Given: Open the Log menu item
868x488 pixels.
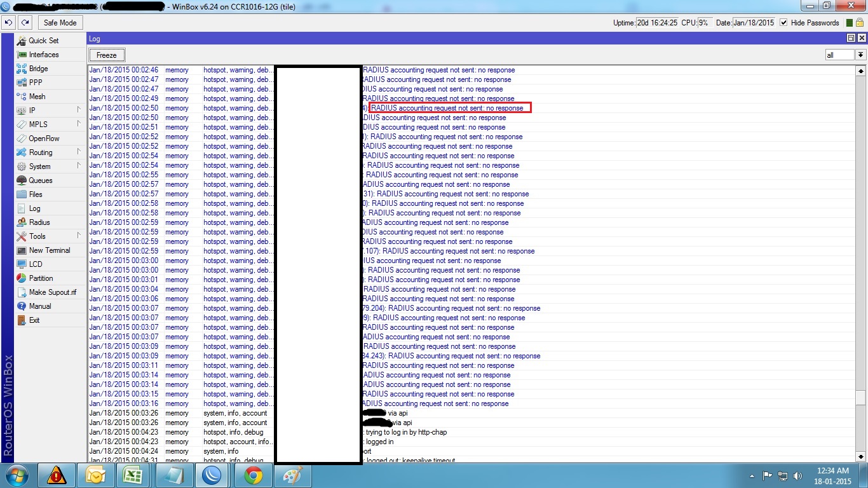Looking at the screenshot, I should [x=34, y=208].
